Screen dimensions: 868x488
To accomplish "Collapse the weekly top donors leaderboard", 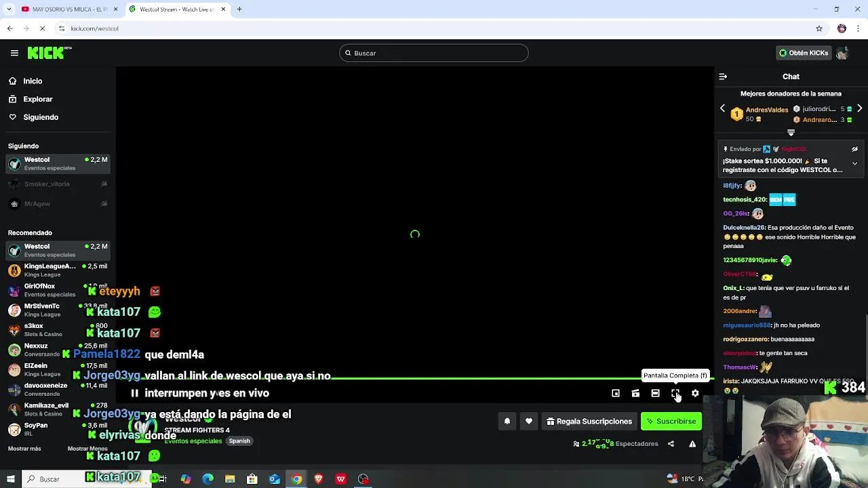I will pos(791,133).
